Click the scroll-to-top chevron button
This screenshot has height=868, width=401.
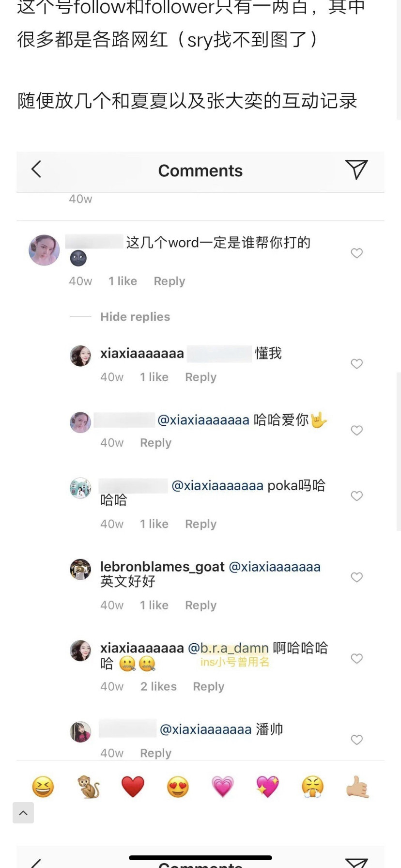point(23,813)
